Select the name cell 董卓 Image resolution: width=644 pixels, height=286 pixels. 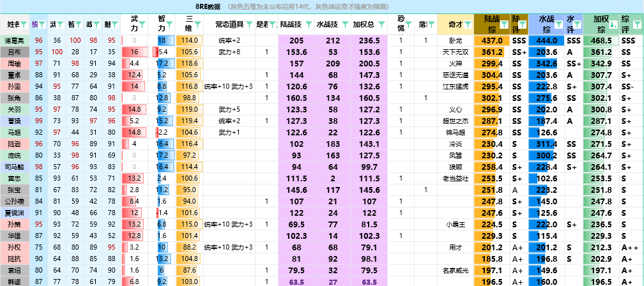(15, 75)
